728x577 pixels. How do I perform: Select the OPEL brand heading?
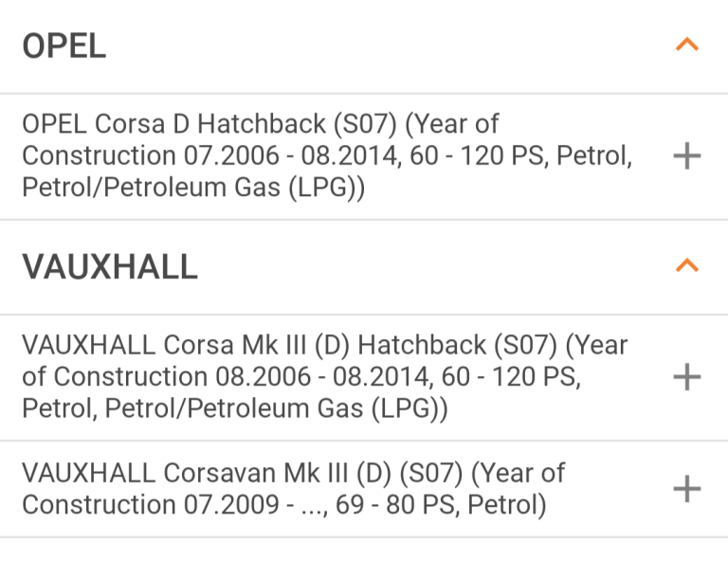tap(64, 46)
